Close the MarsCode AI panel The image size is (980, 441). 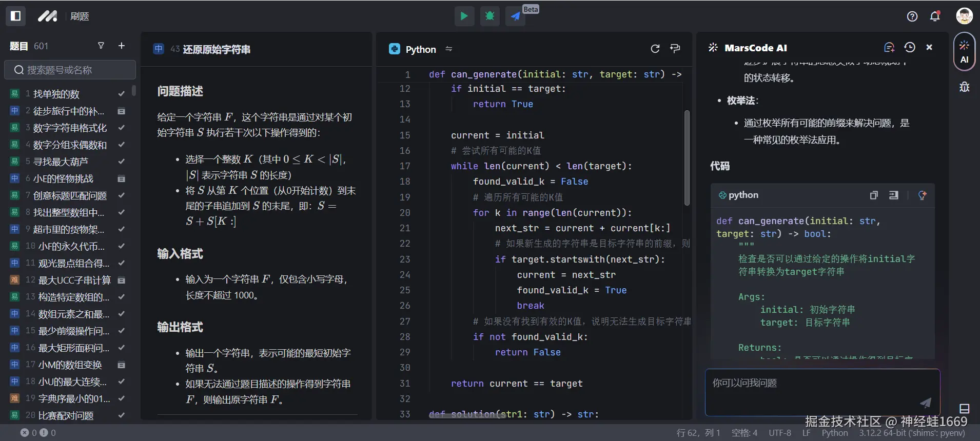929,47
